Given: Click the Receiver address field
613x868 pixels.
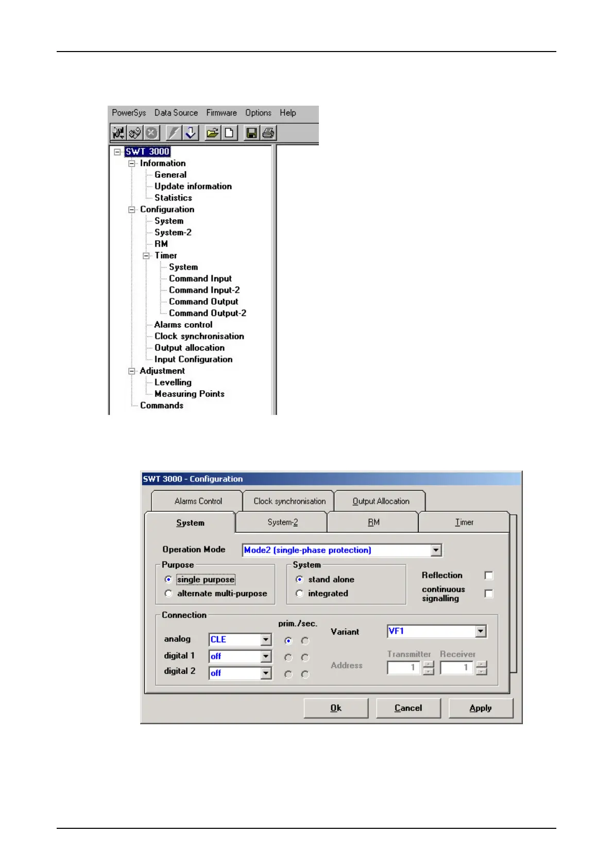Looking at the screenshot, I should click(x=458, y=667).
